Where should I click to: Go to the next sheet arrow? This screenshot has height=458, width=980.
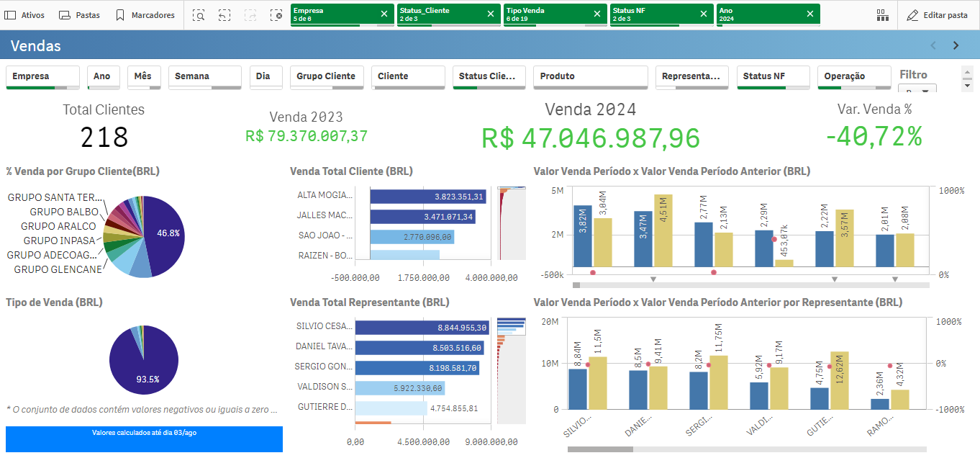[956, 45]
